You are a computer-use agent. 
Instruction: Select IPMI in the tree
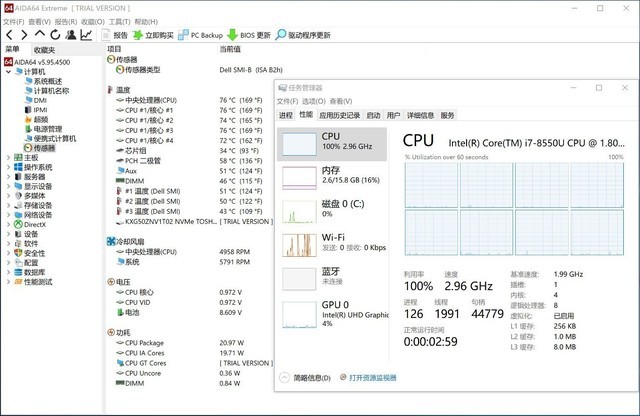pyautogui.click(x=36, y=110)
